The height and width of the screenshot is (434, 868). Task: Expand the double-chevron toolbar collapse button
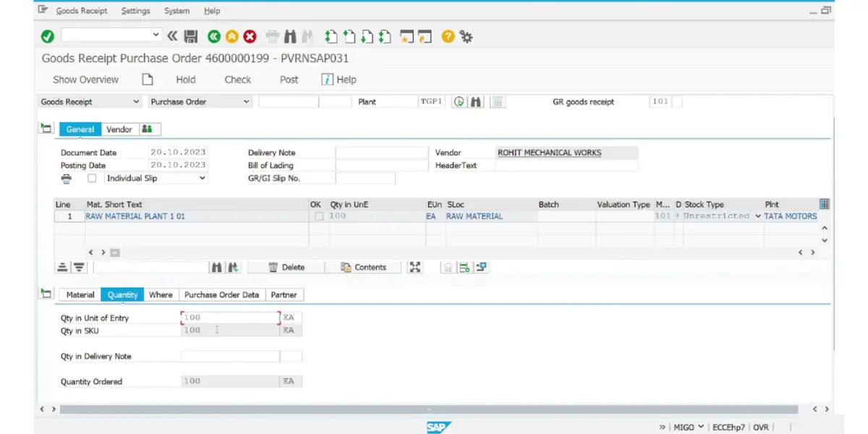point(172,35)
